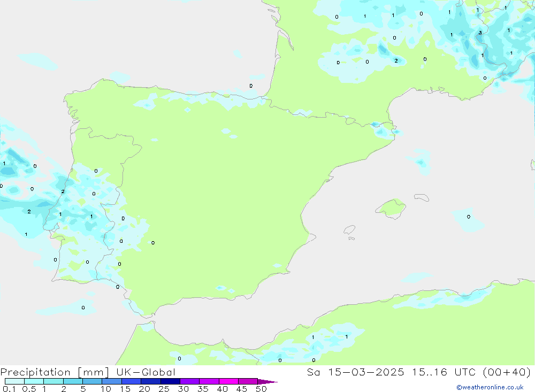Image resolution: width=535 pixels, height=392 pixels.
Task: Select legend swatch between 20 and 25
Action: click(151, 381)
